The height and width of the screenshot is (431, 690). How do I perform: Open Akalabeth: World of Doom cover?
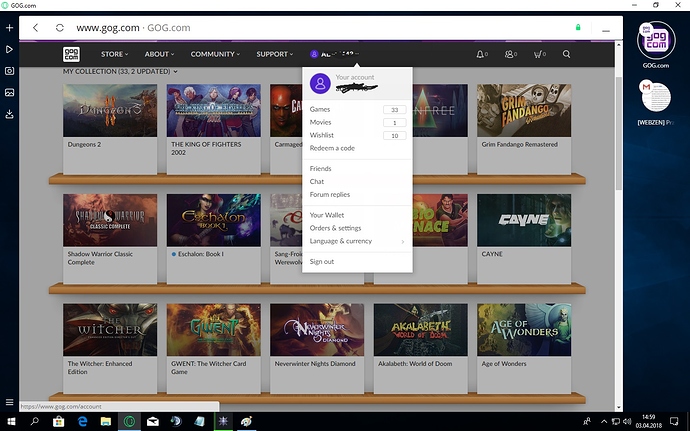[x=421, y=330]
